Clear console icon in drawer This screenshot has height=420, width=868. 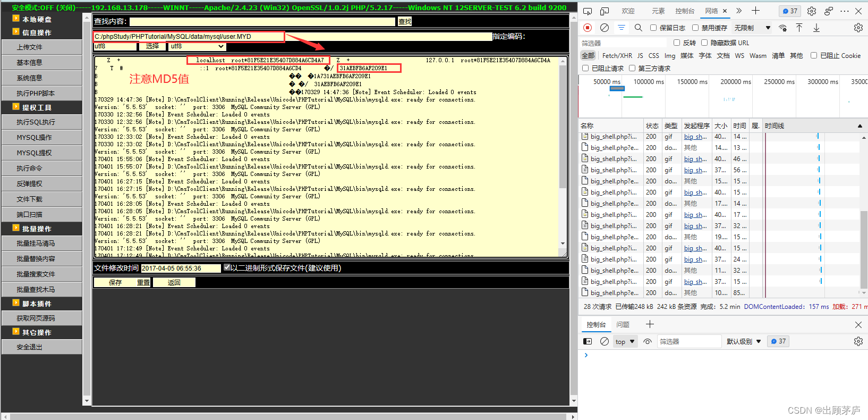pos(605,341)
